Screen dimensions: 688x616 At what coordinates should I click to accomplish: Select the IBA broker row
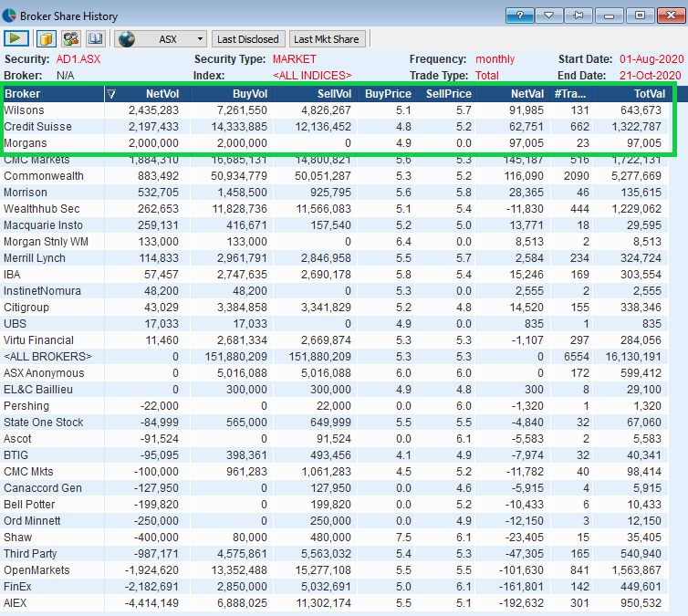tap(336, 274)
